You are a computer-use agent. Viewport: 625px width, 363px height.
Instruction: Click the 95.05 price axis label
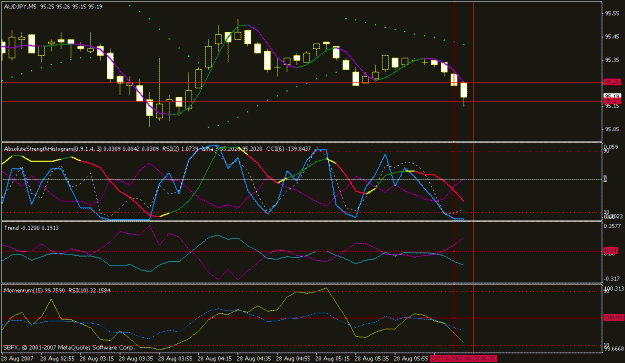click(x=612, y=129)
